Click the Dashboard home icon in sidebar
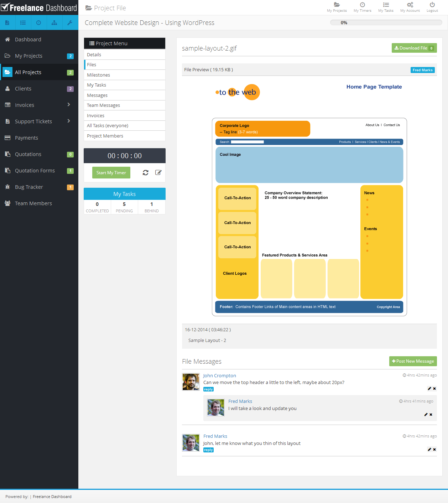The image size is (448, 503). tap(7, 40)
